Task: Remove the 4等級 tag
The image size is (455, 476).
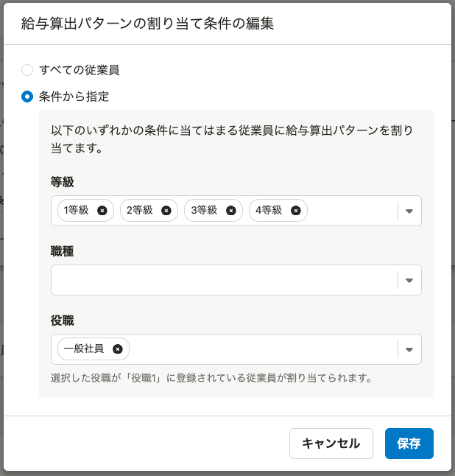Action: 295,210
